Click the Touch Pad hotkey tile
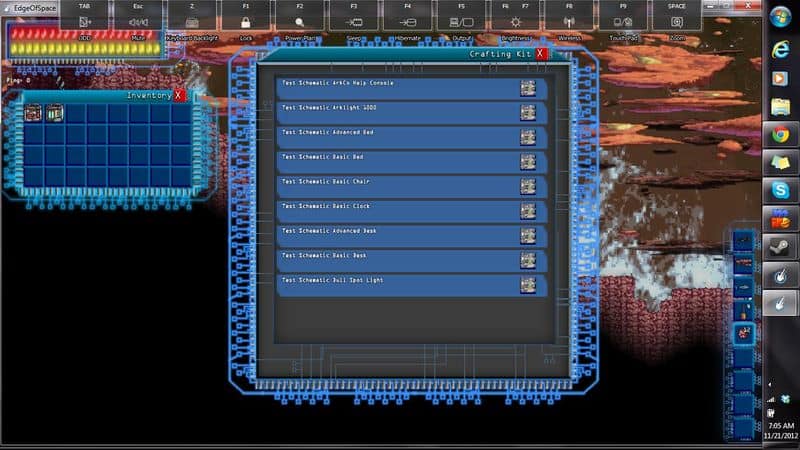The height and width of the screenshot is (450, 800). [x=623, y=21]
